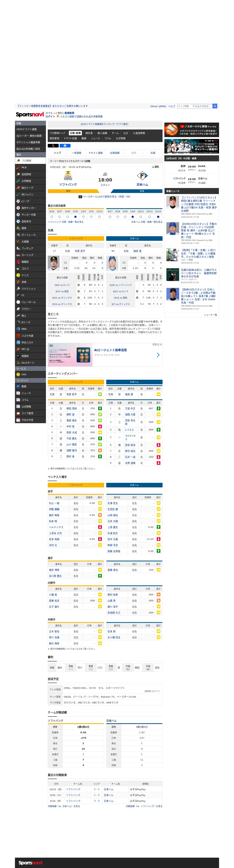
Task: Switch to the テキスト速報 tab
Action: (x=95, y=153)
